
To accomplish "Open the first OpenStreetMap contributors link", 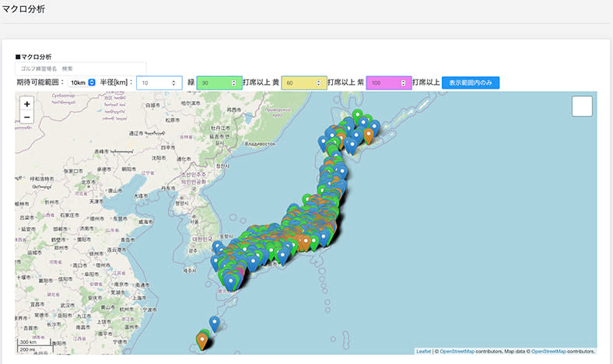I will coord(457,352).
